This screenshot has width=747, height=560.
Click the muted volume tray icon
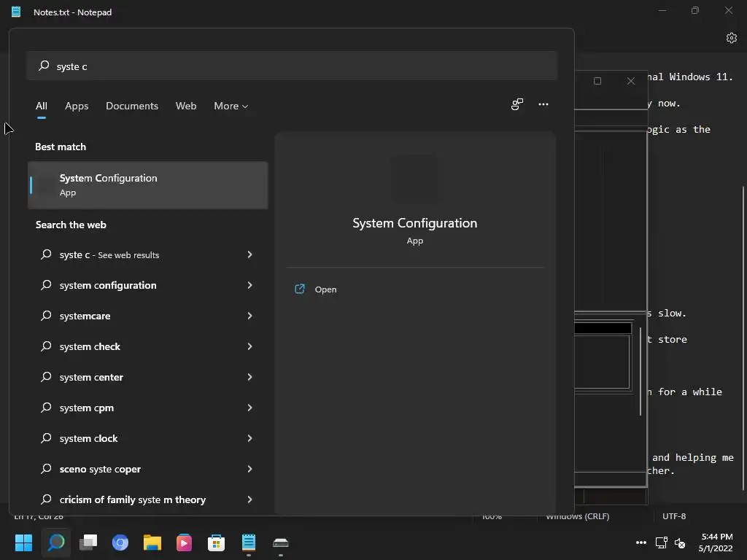[681, 542]
